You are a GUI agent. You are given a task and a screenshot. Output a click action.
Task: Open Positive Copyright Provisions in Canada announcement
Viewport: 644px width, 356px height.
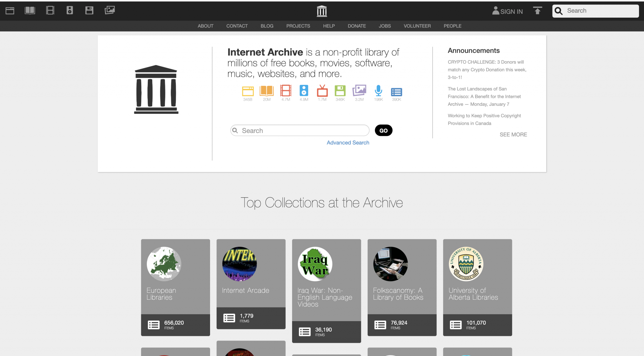pos(484,120)
